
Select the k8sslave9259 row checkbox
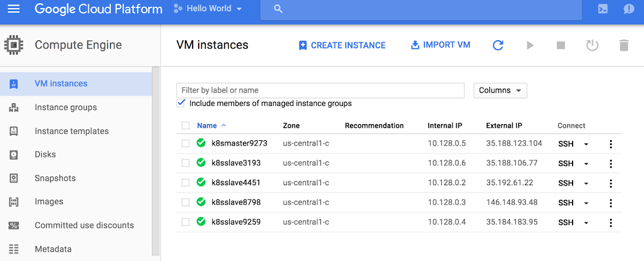186,222
